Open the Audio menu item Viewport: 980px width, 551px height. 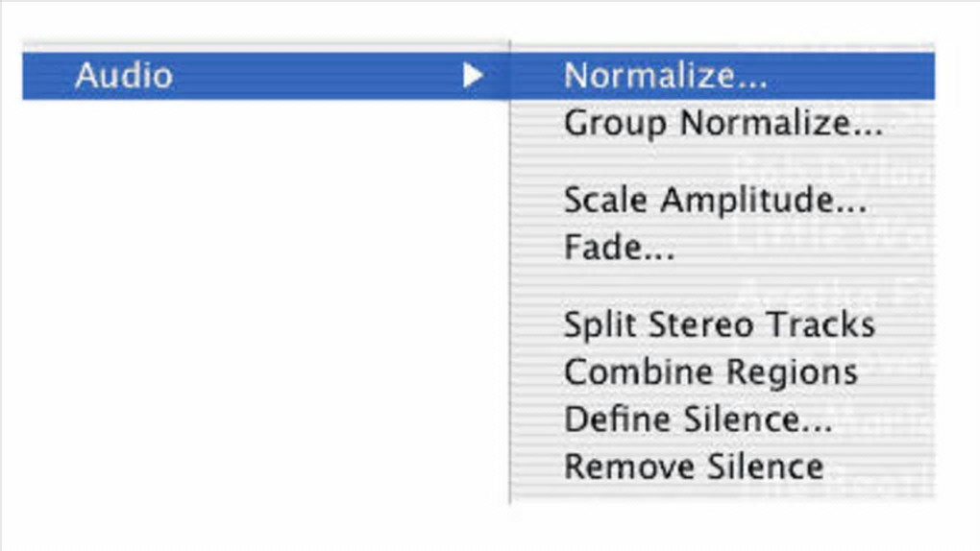click(x=124, y=76)
